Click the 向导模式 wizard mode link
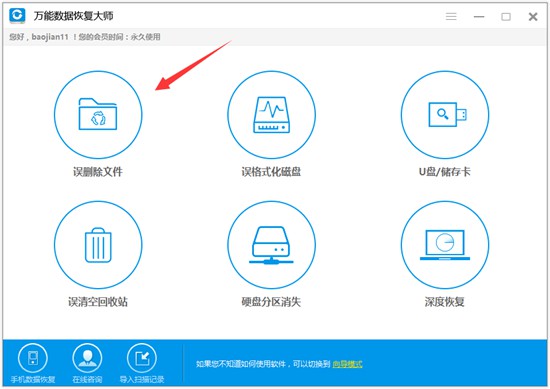 347,364
